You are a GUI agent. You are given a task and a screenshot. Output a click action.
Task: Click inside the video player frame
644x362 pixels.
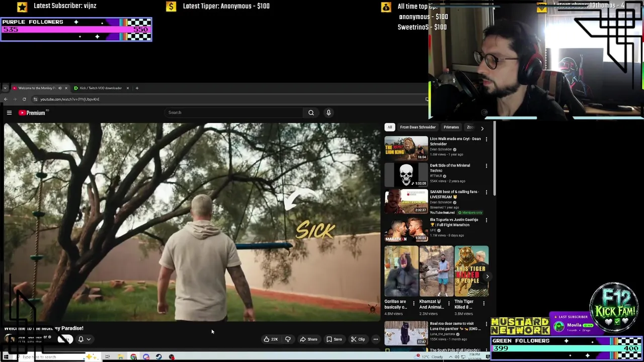[x=191, y=221]
